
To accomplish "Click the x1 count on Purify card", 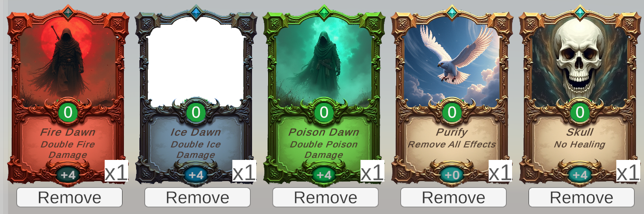I will click(500, 173).
